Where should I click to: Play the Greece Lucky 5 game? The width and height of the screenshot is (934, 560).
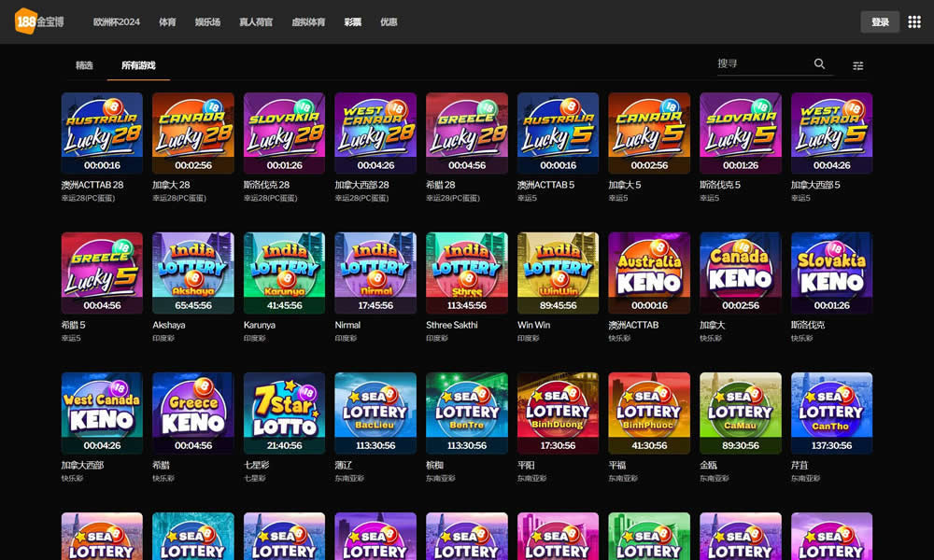click(102, 273)
